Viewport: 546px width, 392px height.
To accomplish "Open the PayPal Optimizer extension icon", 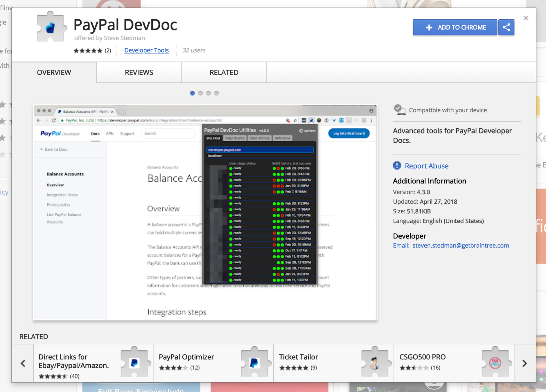I will coord(254,363).
